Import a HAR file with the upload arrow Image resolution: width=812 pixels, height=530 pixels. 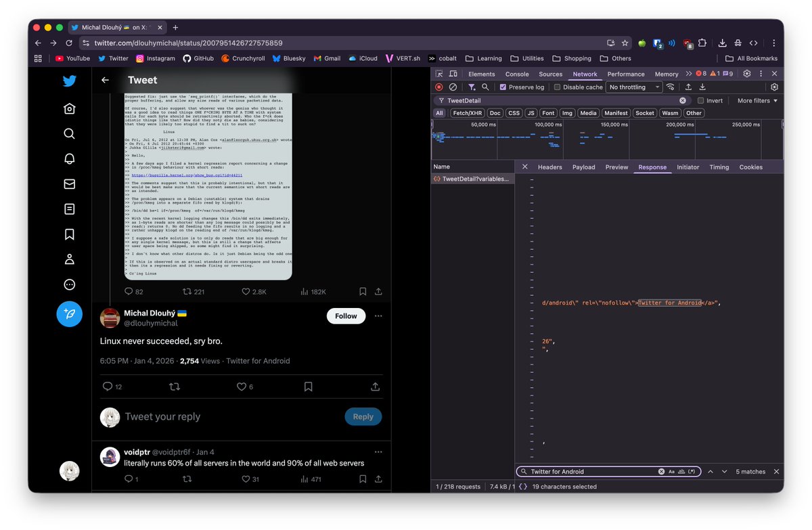688,87
